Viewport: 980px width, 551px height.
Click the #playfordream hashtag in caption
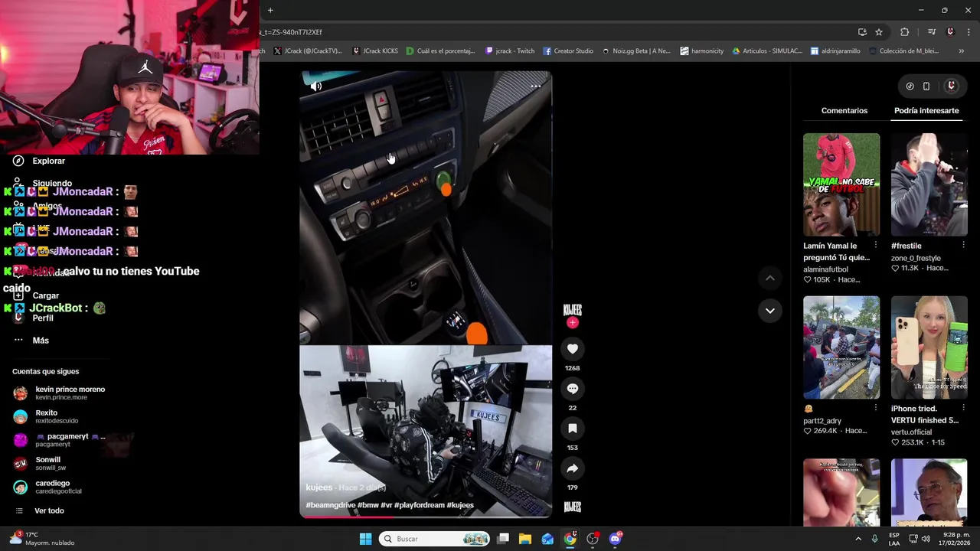[418, 505]
